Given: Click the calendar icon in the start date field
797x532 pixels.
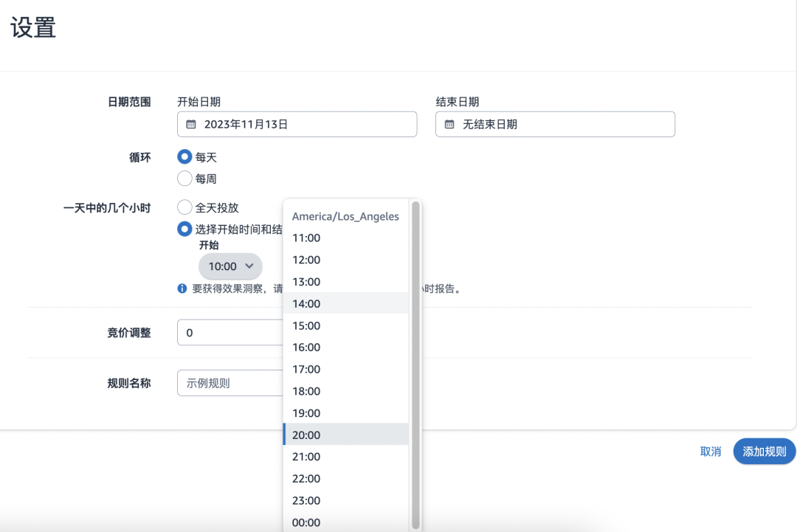Looking at the screenshot, I should (189, 124).
